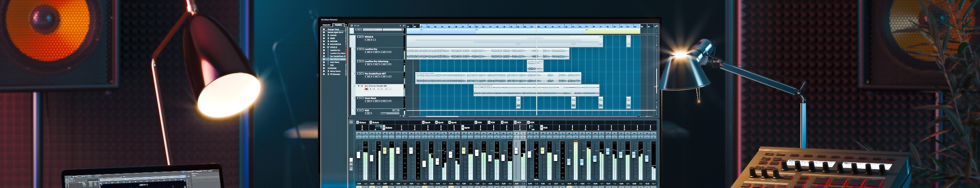Open the Visibility tab
Screen dimensions: 980x188
(x=338, y=25)
